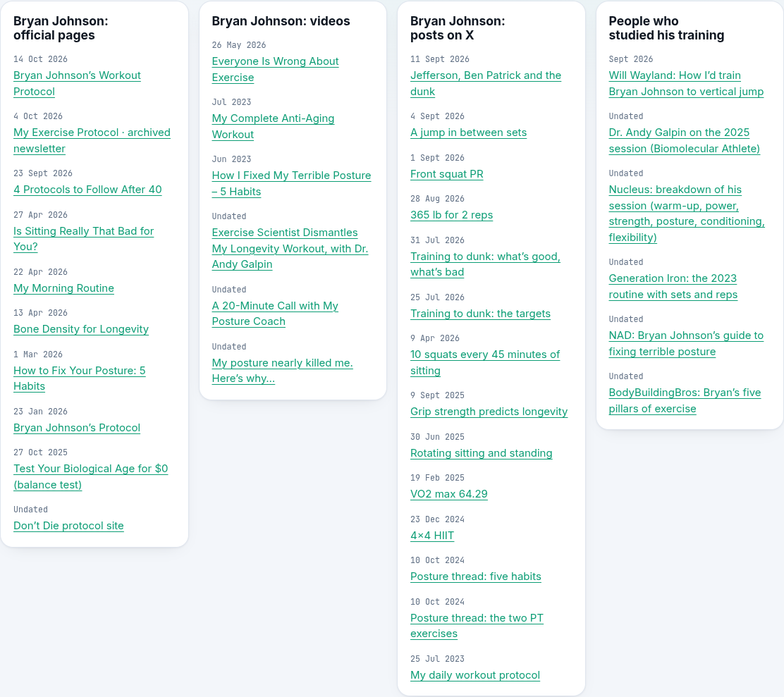The width and height of the screenshot is (784, 697).
Task: Open My Exercise Protocol archived newsletter
Action: (x=92, y=140)
